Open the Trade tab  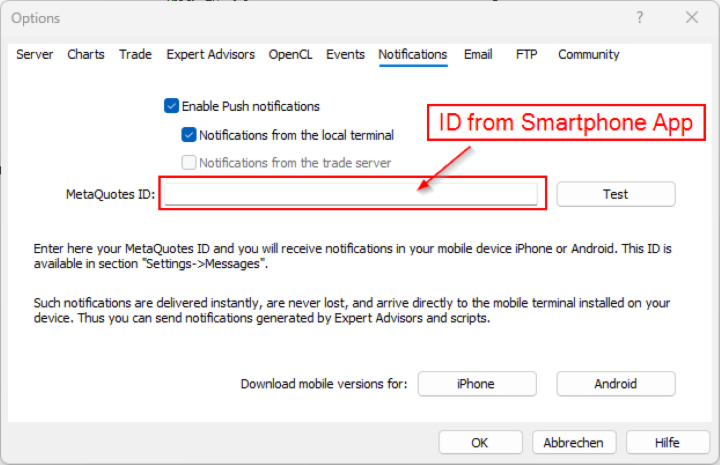135,55
